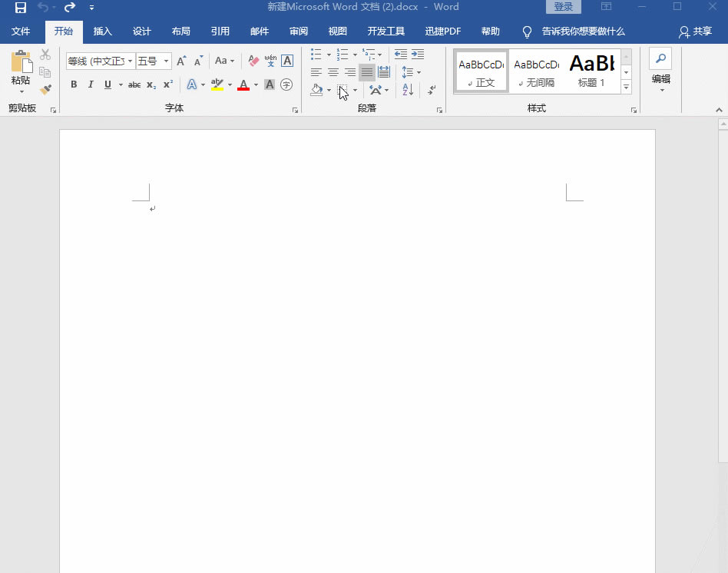Click the Center alignment icon
Image resolution: width=728 pixels, height=573 pixels.
333,72
